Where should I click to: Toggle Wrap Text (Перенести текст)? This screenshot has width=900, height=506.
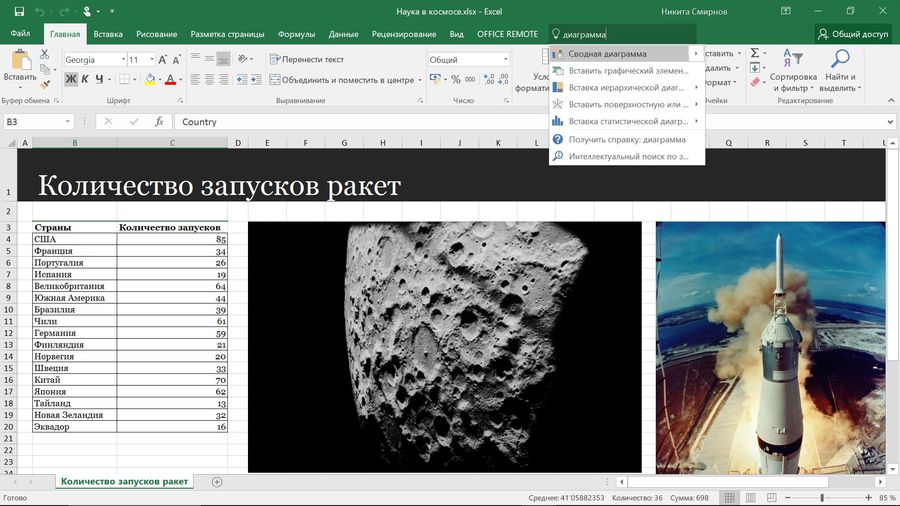click(307, 59)
